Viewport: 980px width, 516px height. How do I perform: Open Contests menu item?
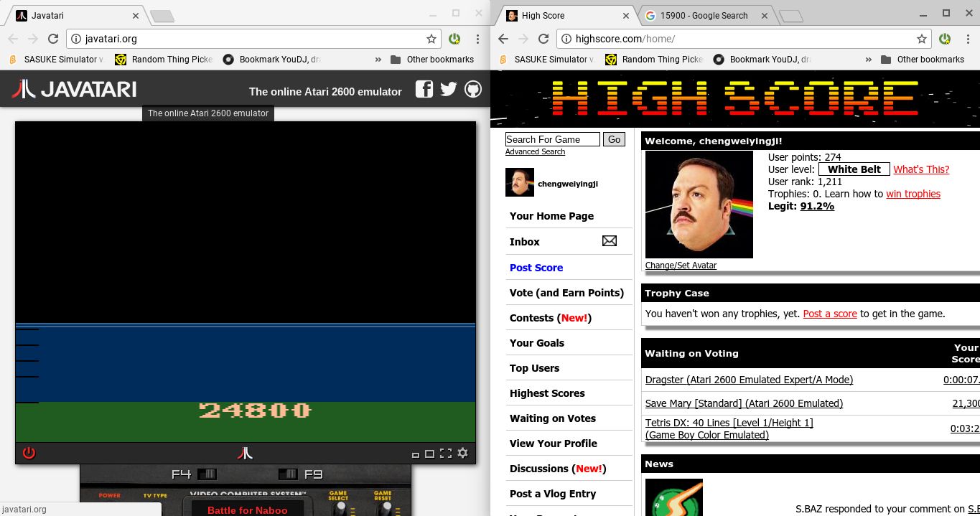tap(551, 318)
